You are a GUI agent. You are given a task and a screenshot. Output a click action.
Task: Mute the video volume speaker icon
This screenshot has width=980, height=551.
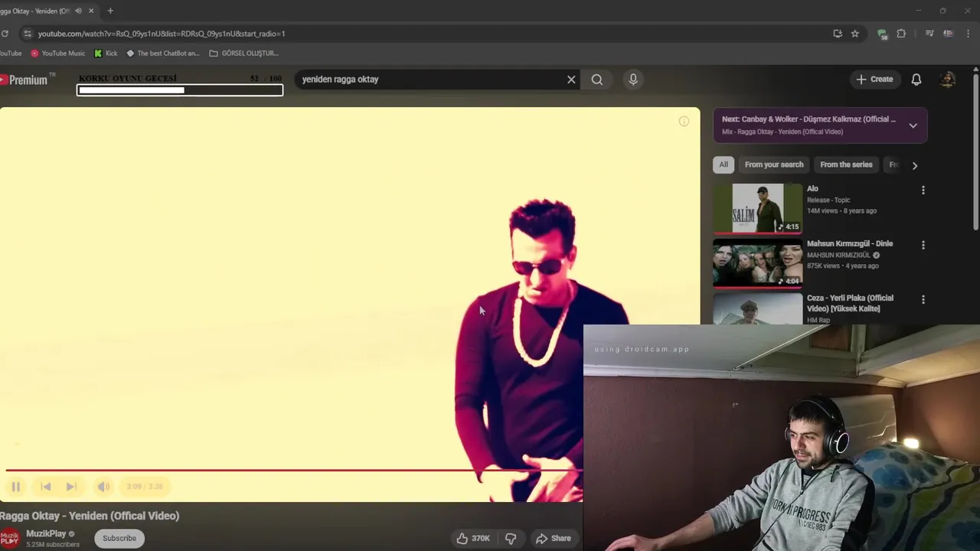point(103,486)
